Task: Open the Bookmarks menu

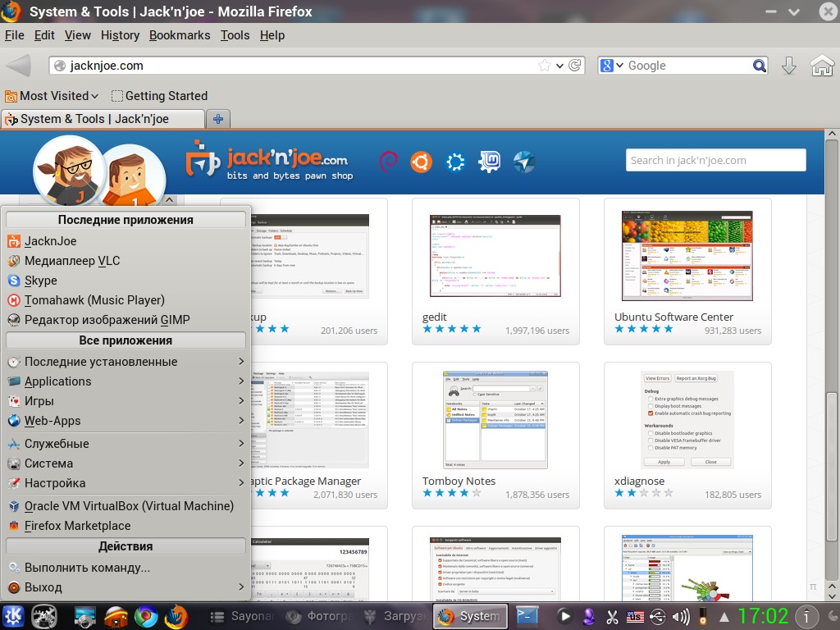Action: click(180, 35)
